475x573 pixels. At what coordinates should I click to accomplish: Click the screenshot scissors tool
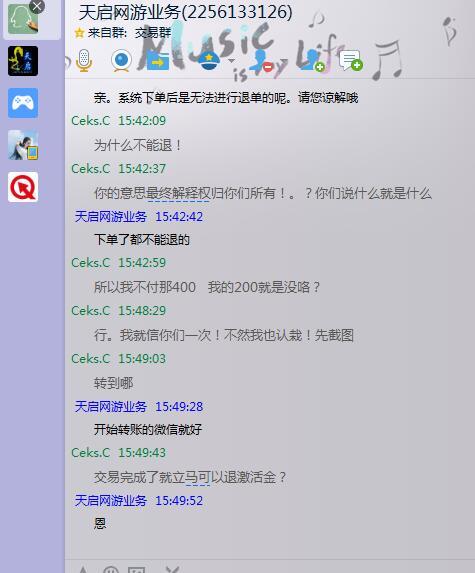coord(172,569)
